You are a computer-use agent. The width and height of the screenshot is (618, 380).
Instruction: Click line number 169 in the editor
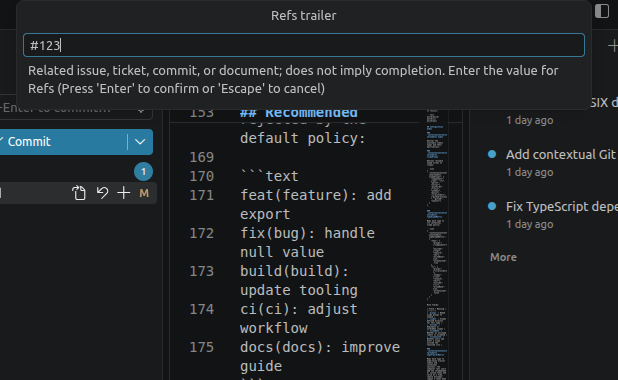(x=202, y=157)
